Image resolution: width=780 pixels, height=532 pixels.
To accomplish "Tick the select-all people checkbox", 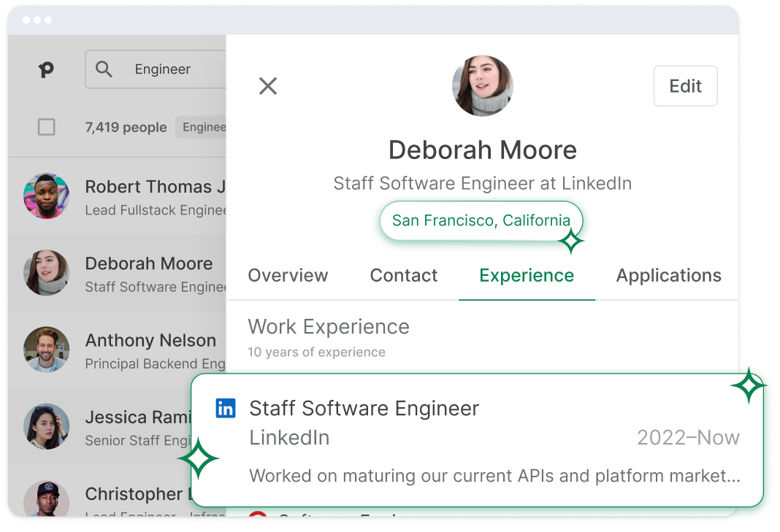I will (46, 127).
